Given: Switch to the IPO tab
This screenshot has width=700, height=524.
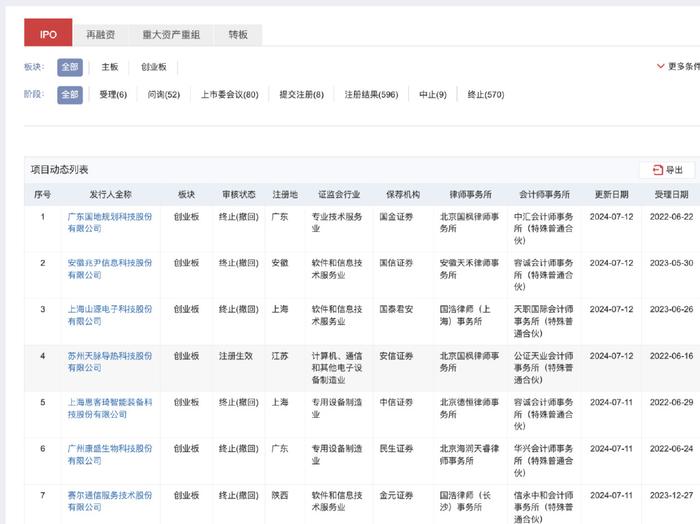Looking at the screenshot, I should pyautogui.click(x=48, y=33).
